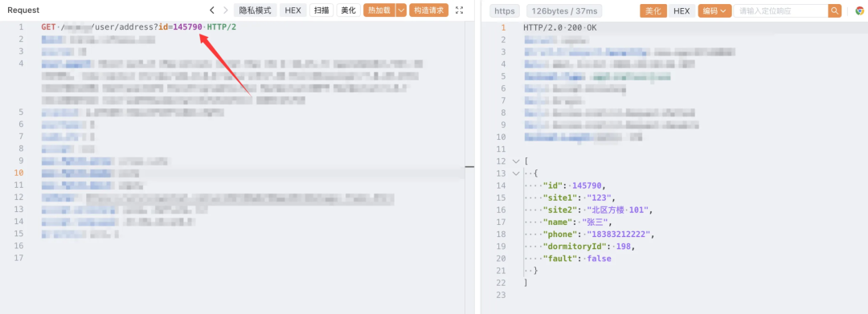Screen dimensions: 868x314
Task: Toggle HEX view in response panel
Action: pos(682,11)
